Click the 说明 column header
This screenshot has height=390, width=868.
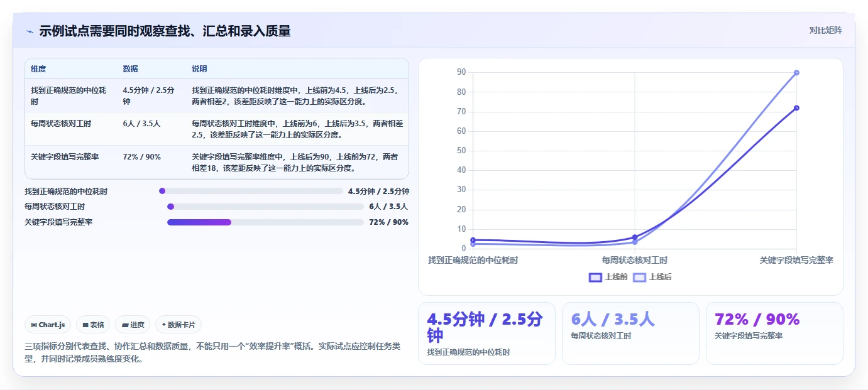click(x=199, y=69)
